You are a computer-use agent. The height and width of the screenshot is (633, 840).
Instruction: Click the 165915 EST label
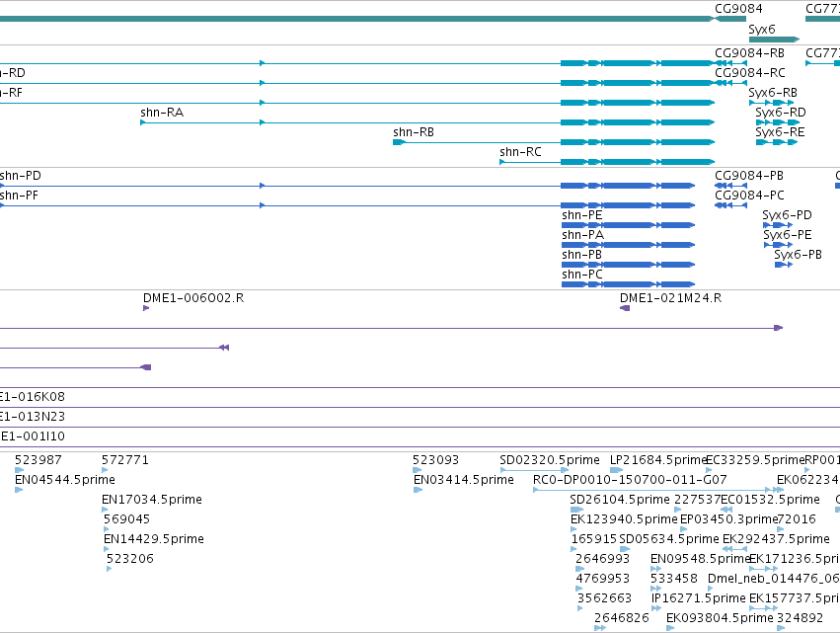pos(594,539)
